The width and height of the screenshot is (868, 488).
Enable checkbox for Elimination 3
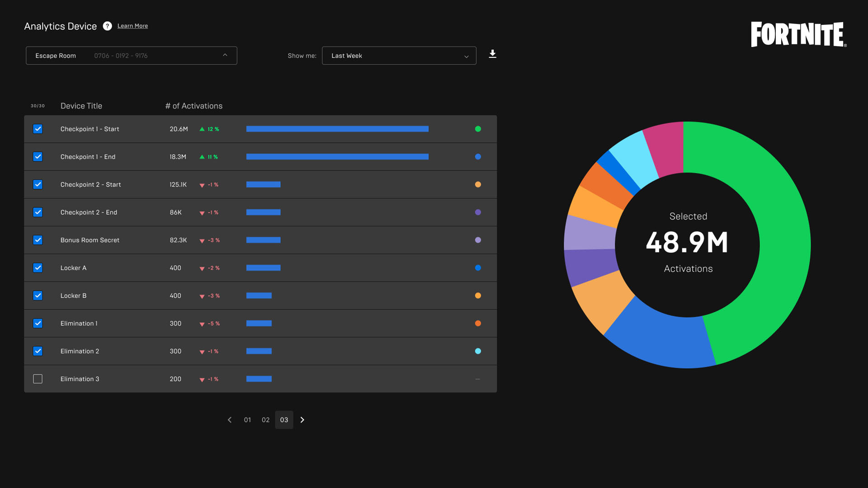pyautogui.click(x=37, y=378)
